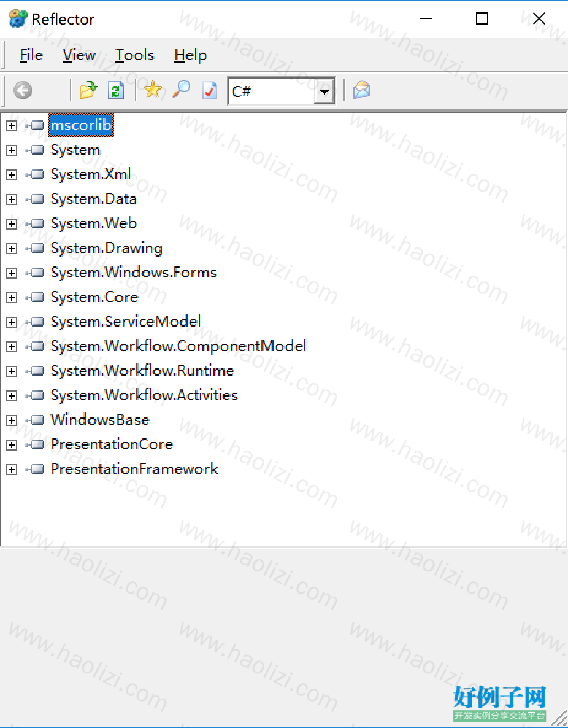Select the System.Data label
The width and height of the screenshot is (568, 728).
coord(94,199)
